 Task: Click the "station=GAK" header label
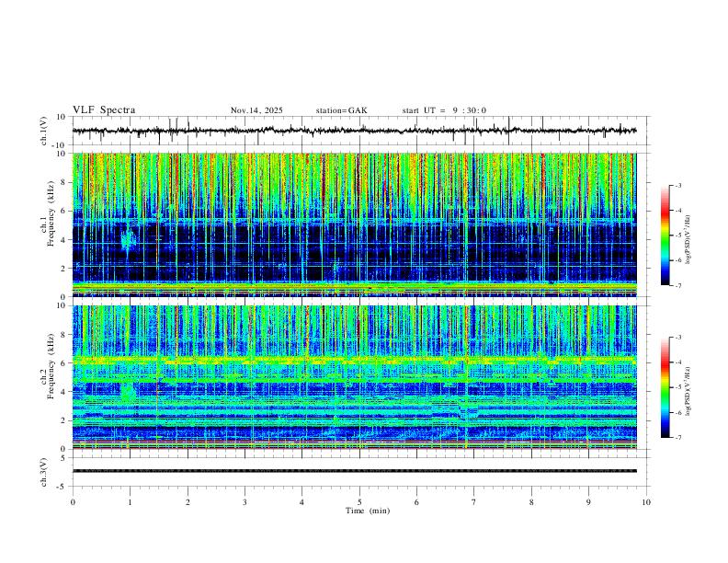341,110
